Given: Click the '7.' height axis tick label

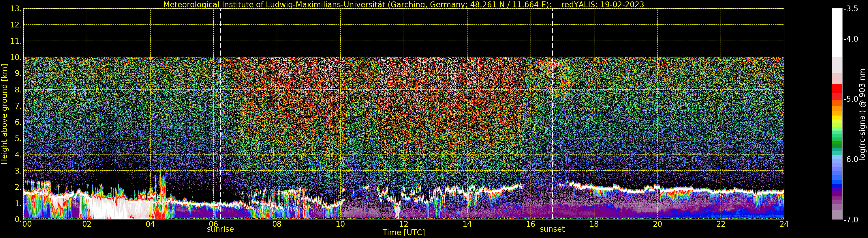Looking at the screenshot, I should click(18, 106).
